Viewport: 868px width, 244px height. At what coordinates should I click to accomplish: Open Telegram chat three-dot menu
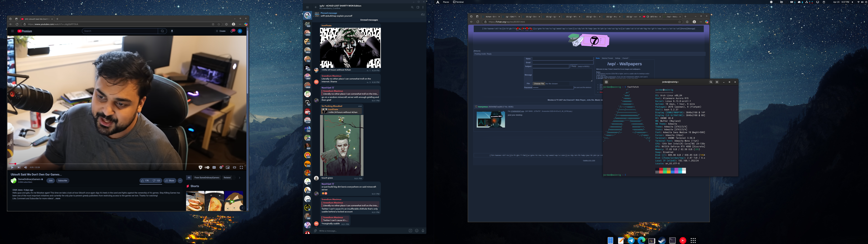click(x=423, y=7)
